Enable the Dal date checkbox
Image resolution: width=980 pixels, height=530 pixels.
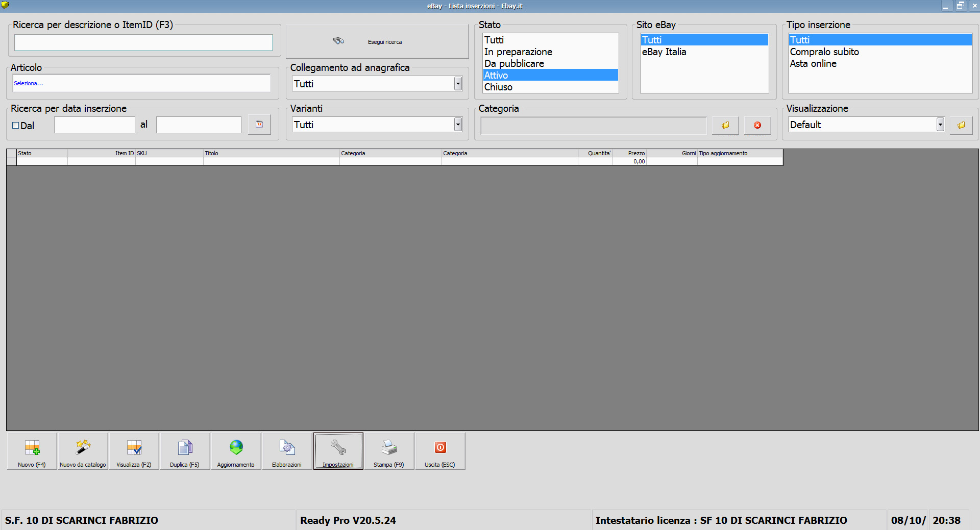point(15,126)
